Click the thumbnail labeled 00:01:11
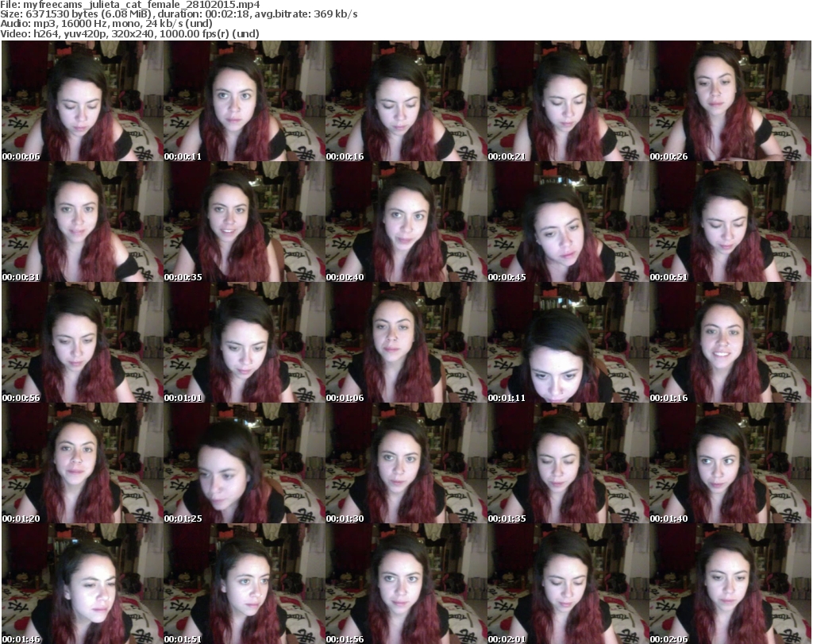This screenshot has width=813, height=644. (568, 343)
